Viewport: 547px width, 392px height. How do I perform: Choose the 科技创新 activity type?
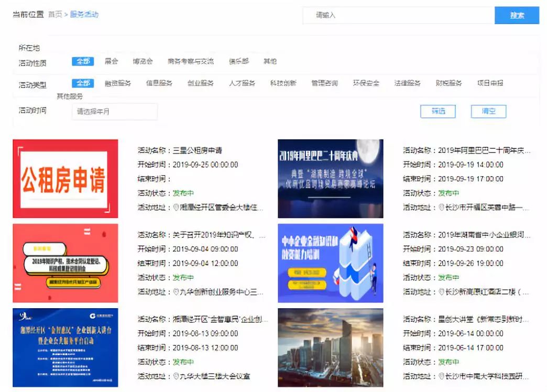pyautogui.click(x=283, y=83)
